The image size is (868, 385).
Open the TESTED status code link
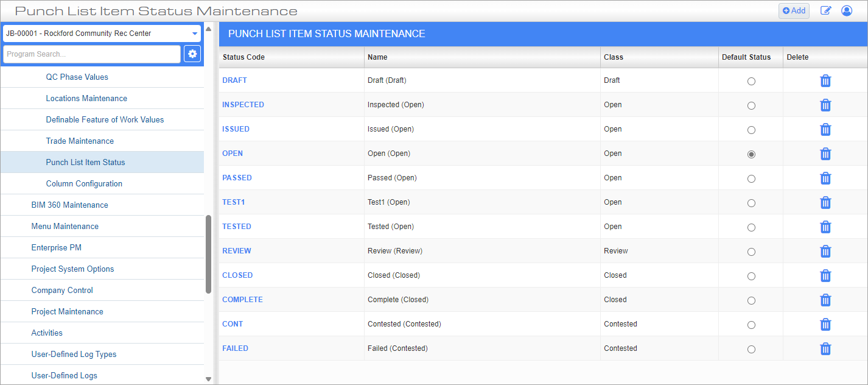point(237,226)
